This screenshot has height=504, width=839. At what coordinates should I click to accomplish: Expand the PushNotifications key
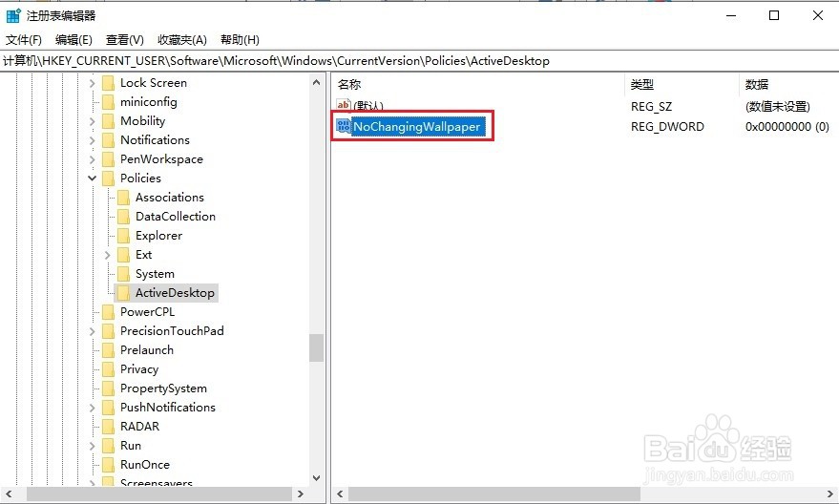(92, 409)
